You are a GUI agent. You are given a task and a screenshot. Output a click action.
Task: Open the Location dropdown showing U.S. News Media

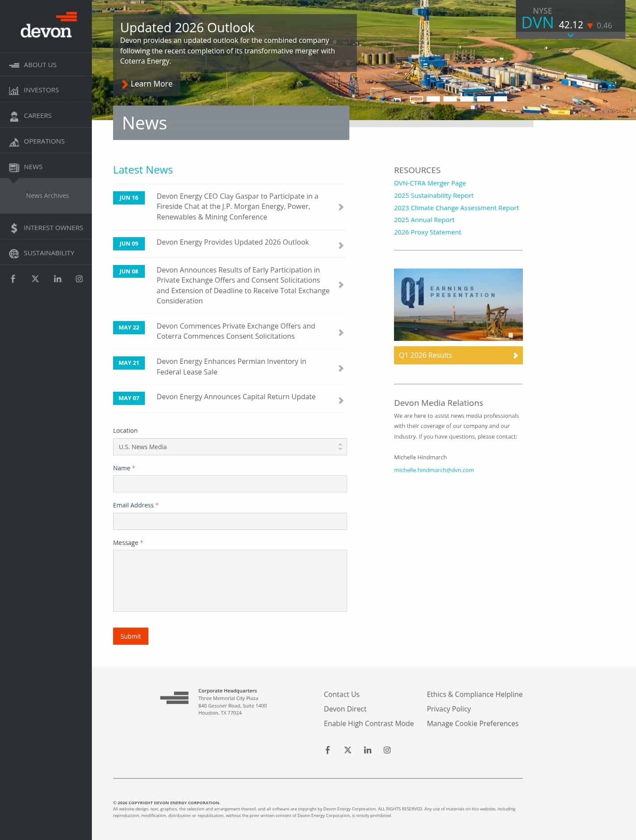(x=230, y=446)
